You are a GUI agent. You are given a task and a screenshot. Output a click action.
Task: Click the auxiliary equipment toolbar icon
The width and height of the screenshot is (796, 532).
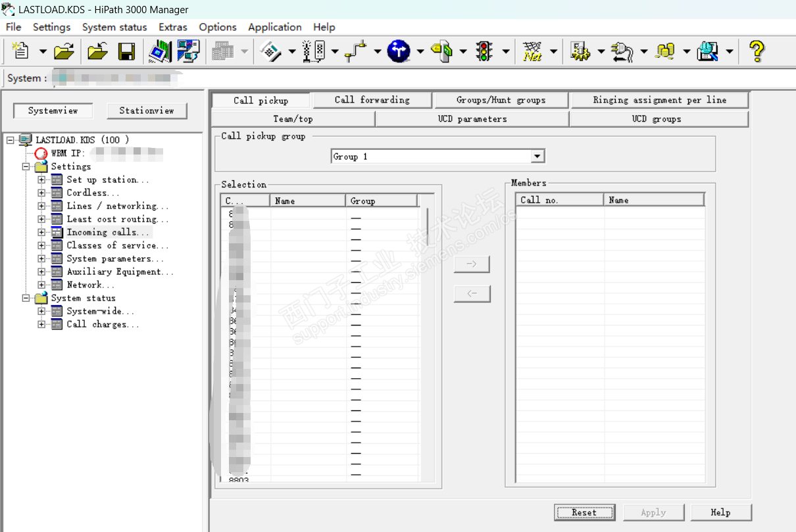tap(622, 51)
